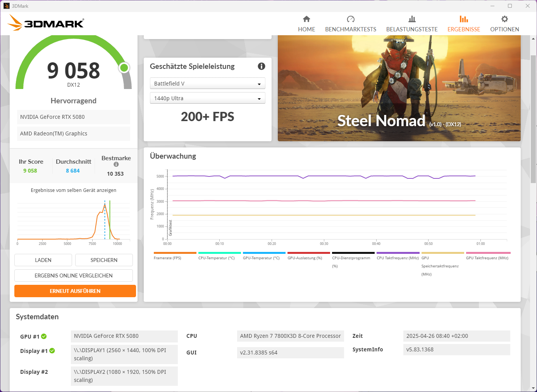The height and width of the screenshot is (392, 537).
Task: Click the Steel Nomad benchmark image
Action: click(x=399, y=88)
